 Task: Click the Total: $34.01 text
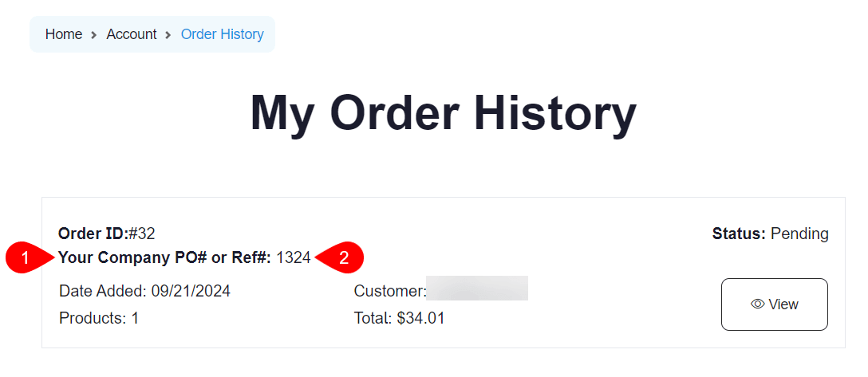point(399,318)
